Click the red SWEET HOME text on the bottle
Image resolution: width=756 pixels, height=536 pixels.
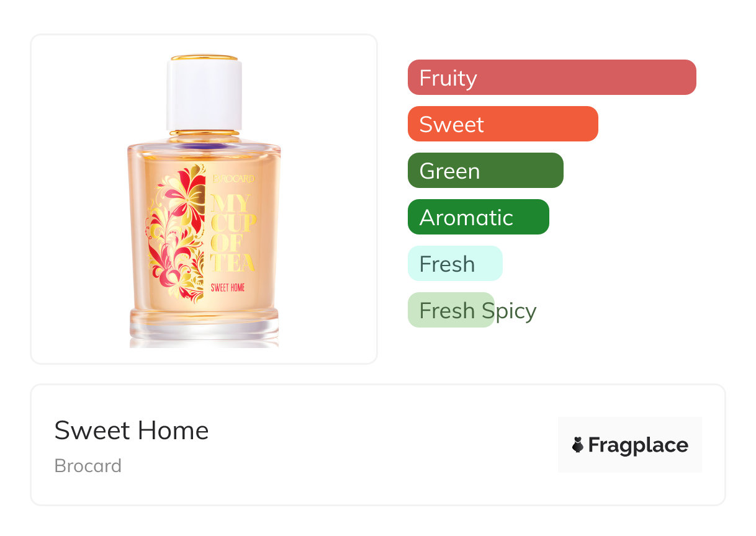click(227, 288)
